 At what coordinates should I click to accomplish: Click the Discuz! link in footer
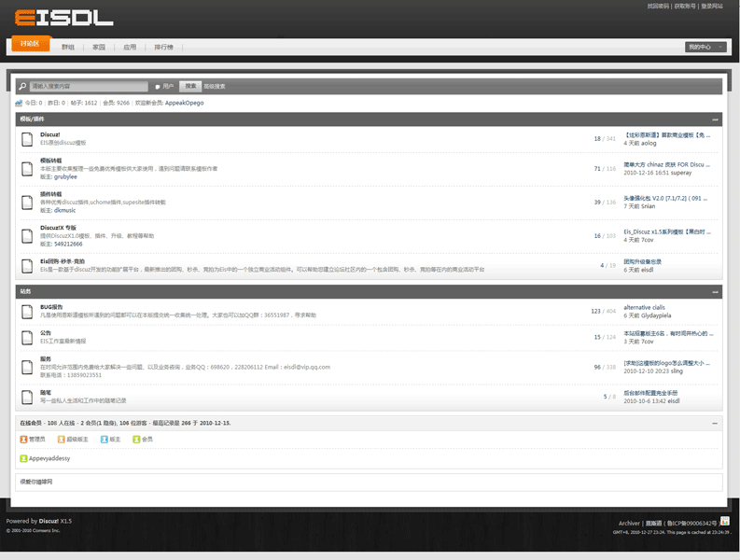click(49, 522)
